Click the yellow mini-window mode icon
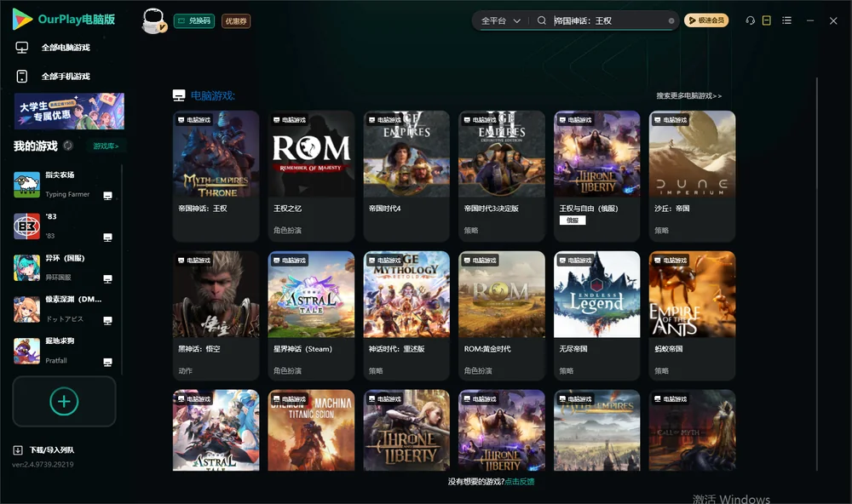 [766, 20]
